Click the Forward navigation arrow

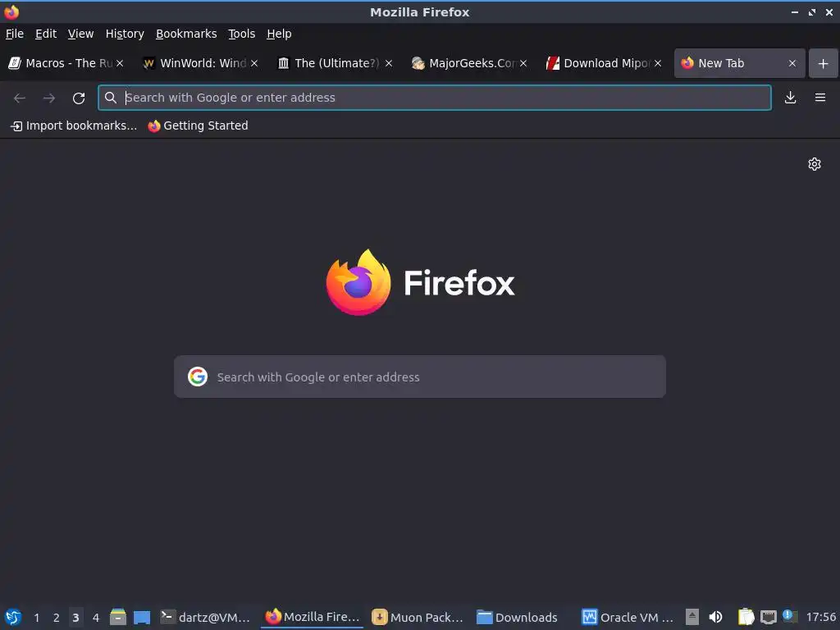(x=48, y=98)
